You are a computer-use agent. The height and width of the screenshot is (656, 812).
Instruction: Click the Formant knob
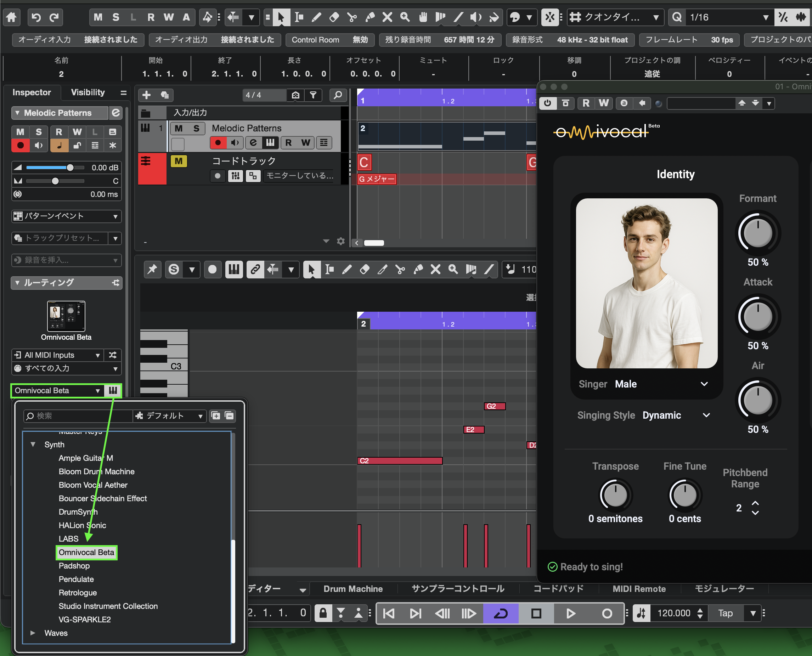point(758,233)
